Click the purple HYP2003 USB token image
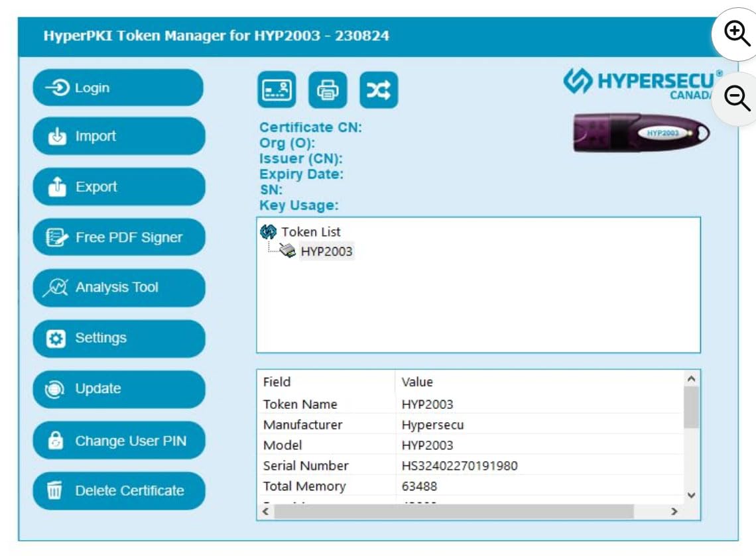Image resolution: width=756 pixels, height=556 pixels. tap(641, 132)
